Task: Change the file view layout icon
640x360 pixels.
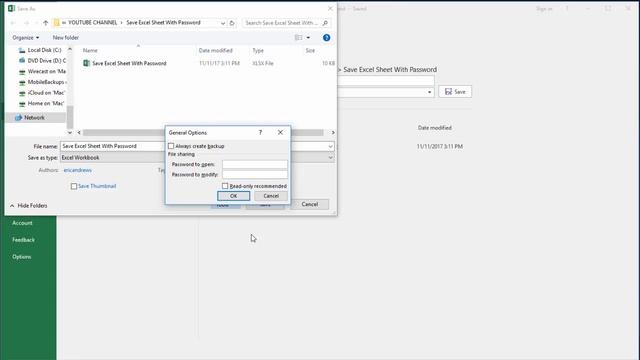Action: tap(298, 38)
